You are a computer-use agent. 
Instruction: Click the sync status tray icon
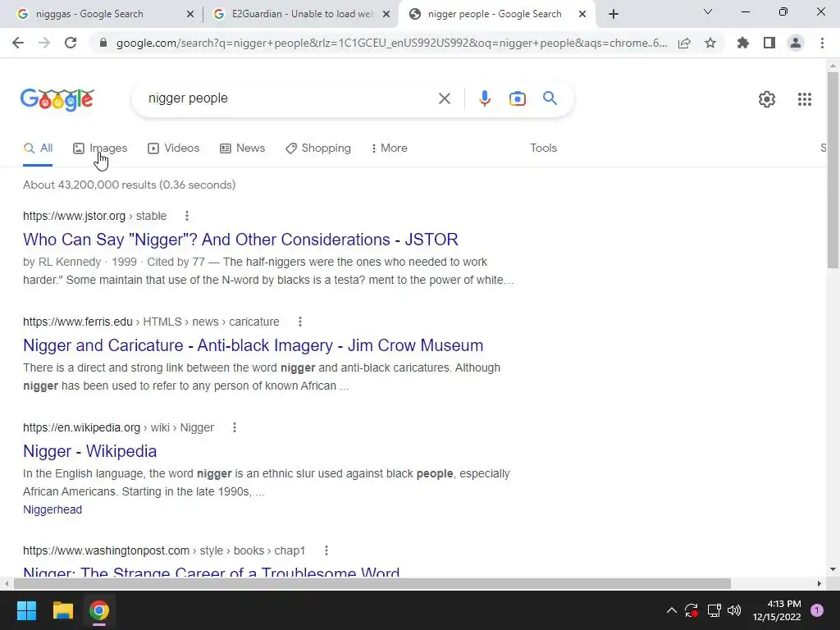click(692, 610)
